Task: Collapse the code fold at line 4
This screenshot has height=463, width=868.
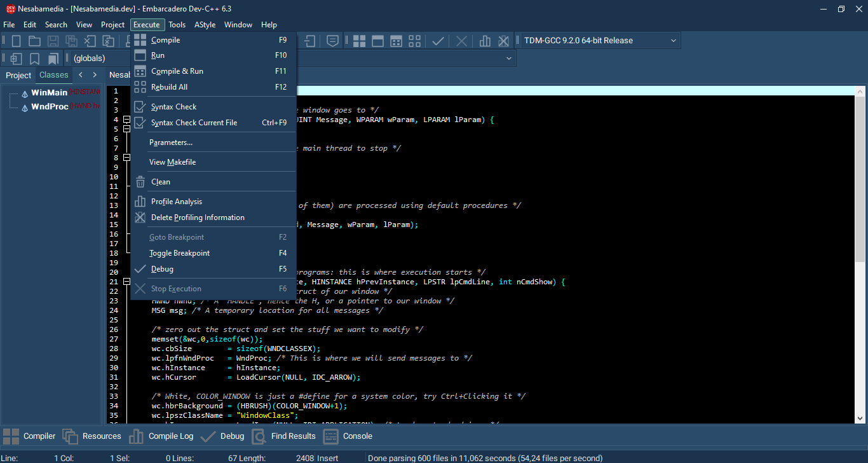Action: point(126,120)
